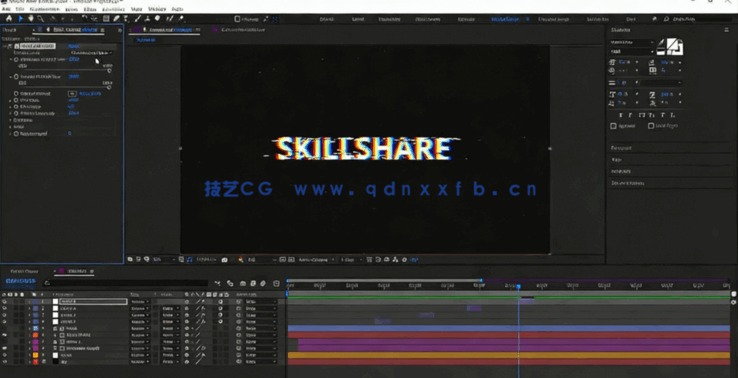Toggle the Ligatures checkbox
The image size is (738, 378).
pyautogui.click(x=613, y=126)
